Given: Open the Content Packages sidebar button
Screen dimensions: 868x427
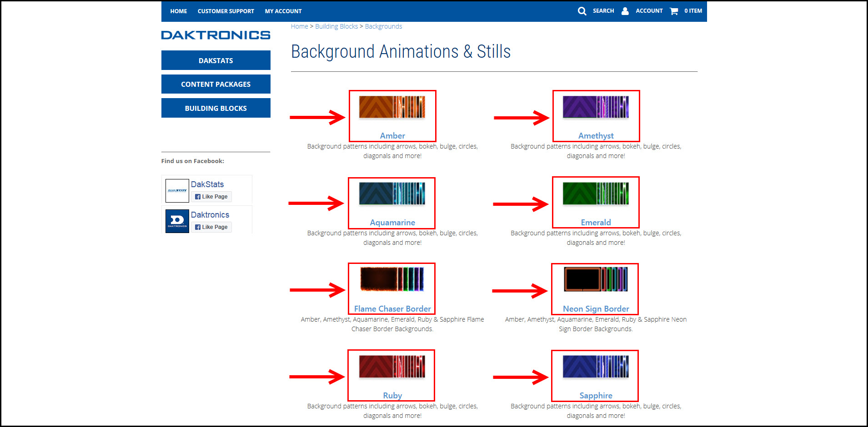Looking at the screenshot, I should (216, 84).
